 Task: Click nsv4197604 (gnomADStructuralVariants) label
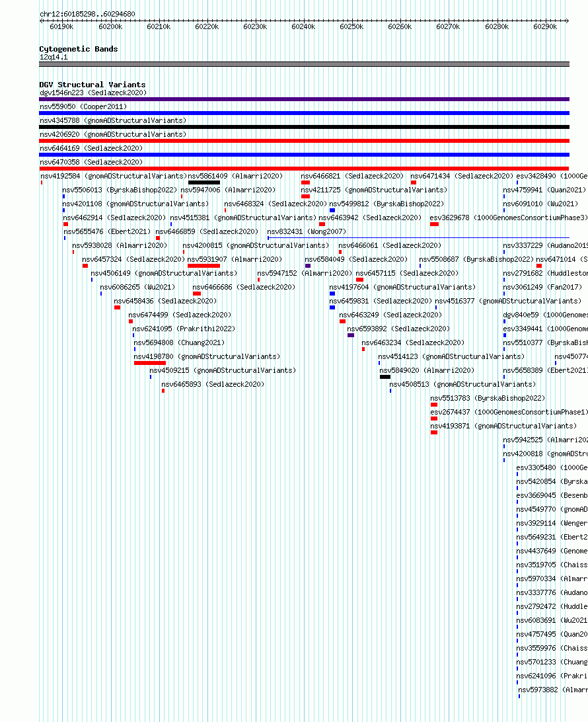[402, 287]
